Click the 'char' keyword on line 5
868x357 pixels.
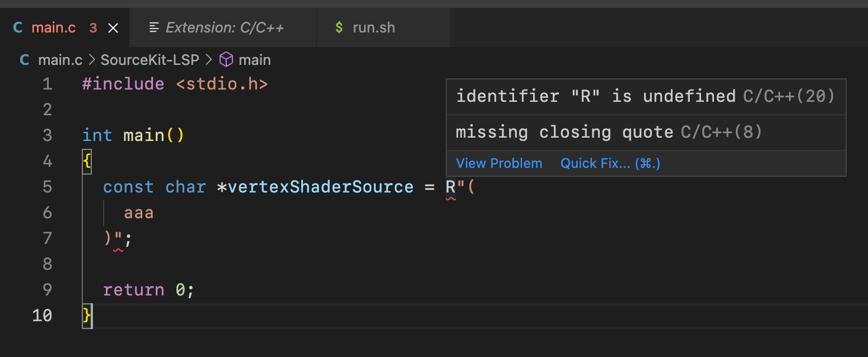pyautogui.click(x=185, y=187)
